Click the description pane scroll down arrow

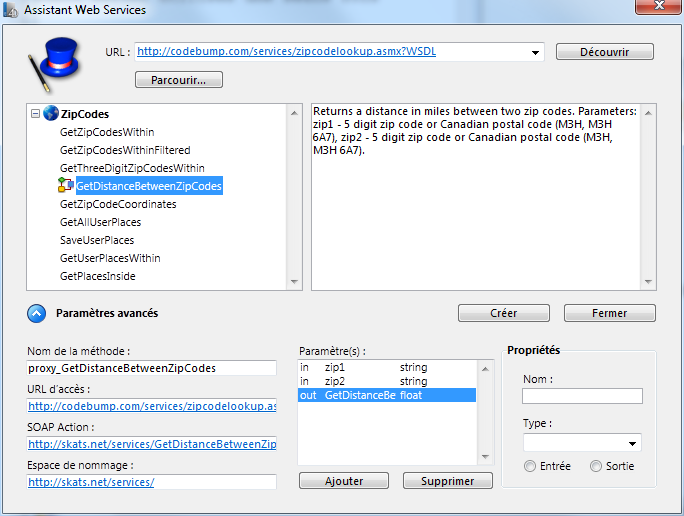pos(648,281)
